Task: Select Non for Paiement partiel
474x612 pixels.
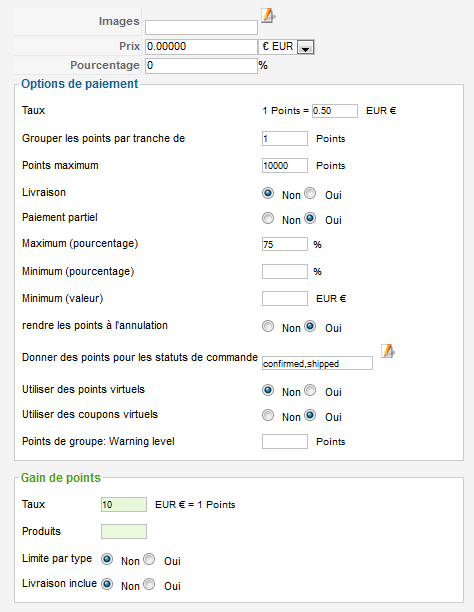Action: (x=268, y=218)
